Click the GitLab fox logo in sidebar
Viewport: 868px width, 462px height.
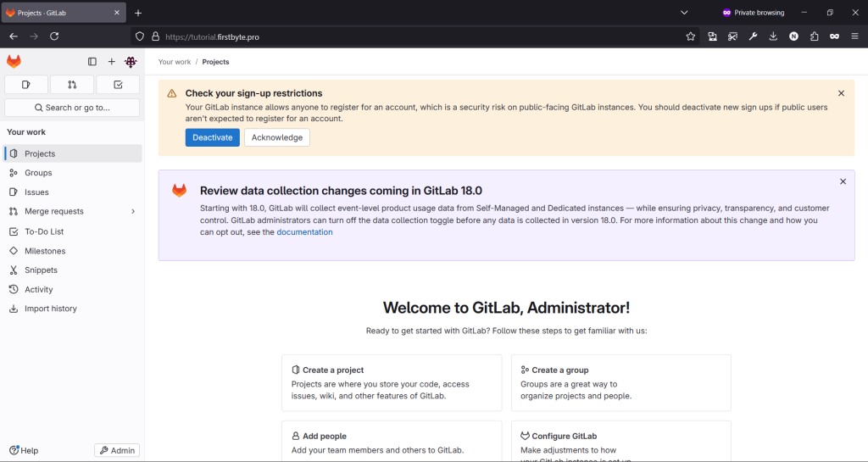click(x=14, y=61)
